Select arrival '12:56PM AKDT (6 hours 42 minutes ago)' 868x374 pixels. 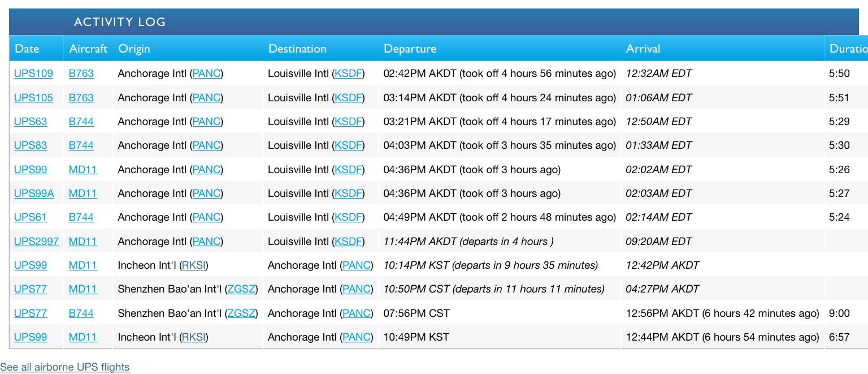(723, 313)
